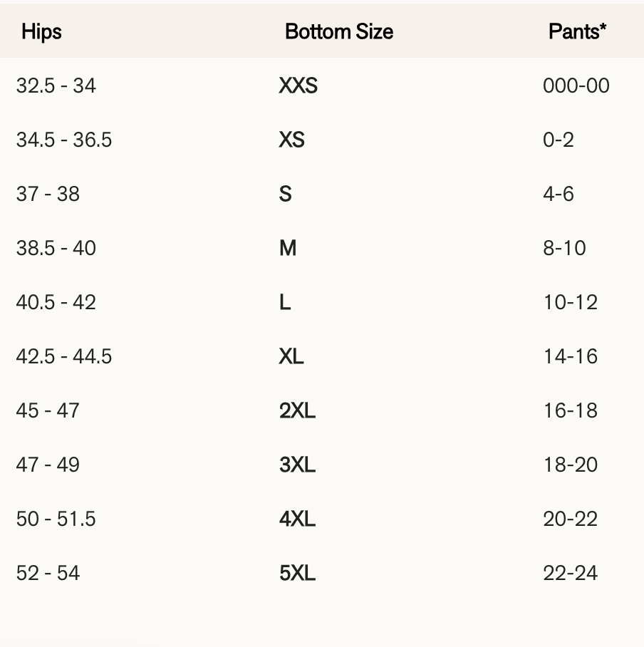644x647 pixels.
Task: Click the 5XL bottom size label
Action: [297, 573]
